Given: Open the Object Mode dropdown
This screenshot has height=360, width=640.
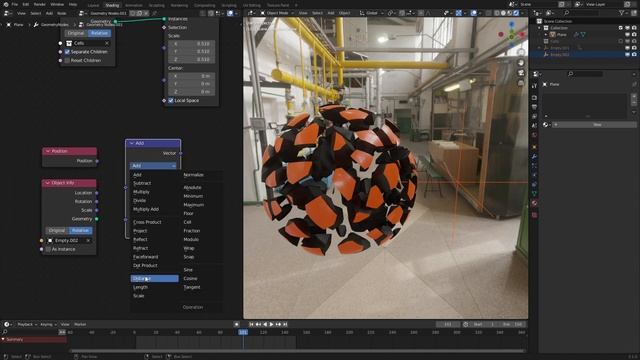Looking at the screenshot, I should point(277,13).
